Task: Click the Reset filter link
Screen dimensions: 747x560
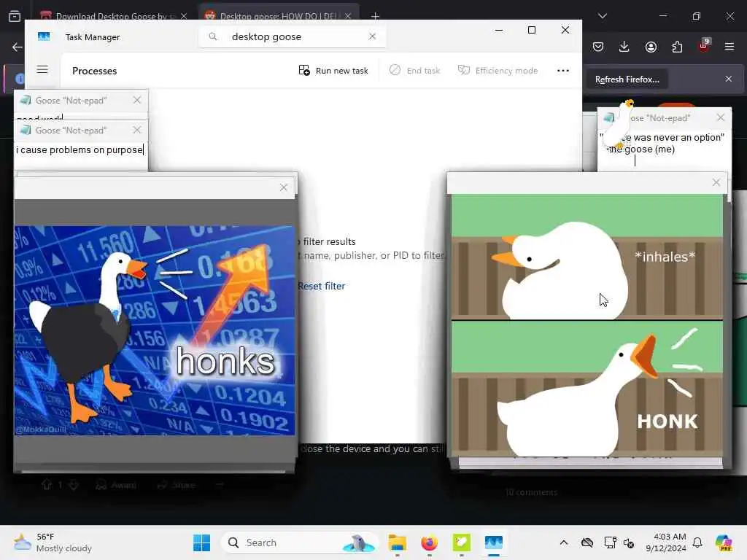Action: (x=322, y=286)
